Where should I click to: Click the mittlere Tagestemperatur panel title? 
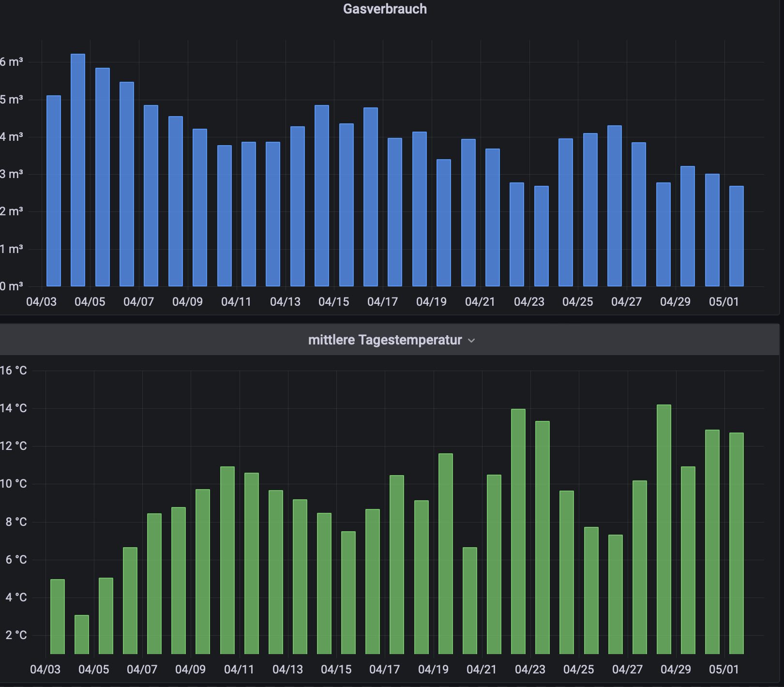click(385, 340)
